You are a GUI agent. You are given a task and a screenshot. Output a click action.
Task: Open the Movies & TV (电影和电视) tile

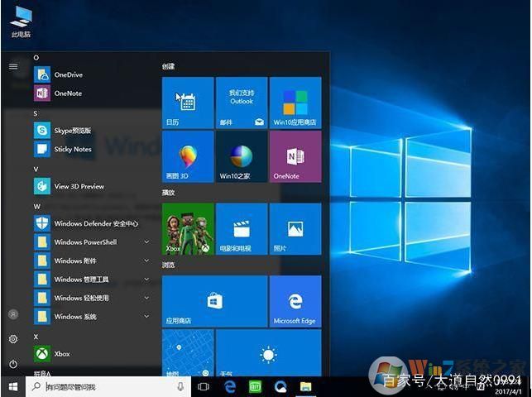click(x=241, y=229)
